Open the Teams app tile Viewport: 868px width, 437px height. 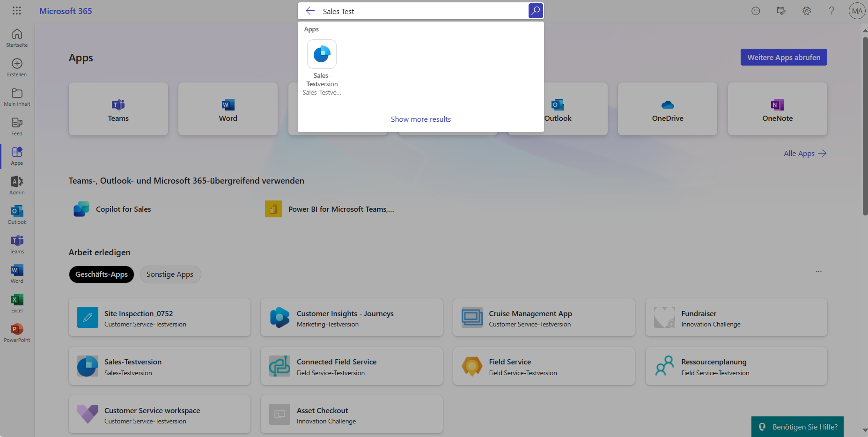(x=118, y=109)
